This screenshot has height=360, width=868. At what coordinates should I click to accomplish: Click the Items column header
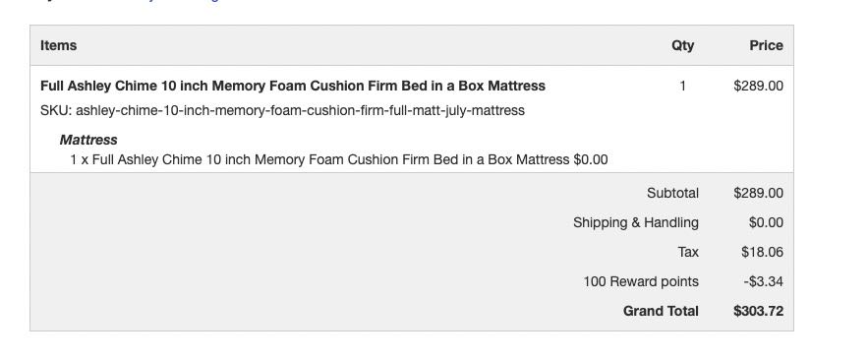(58, 45)
